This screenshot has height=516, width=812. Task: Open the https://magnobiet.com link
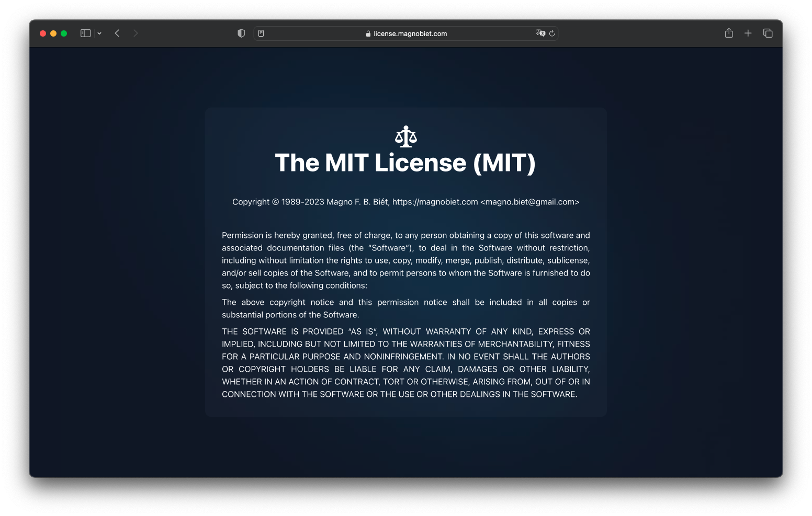click(x=435, y=202)
